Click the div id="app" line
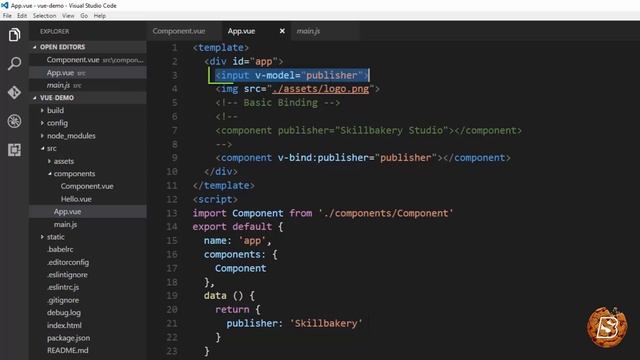This screenshot has height=360, width=640. (244, 61)
